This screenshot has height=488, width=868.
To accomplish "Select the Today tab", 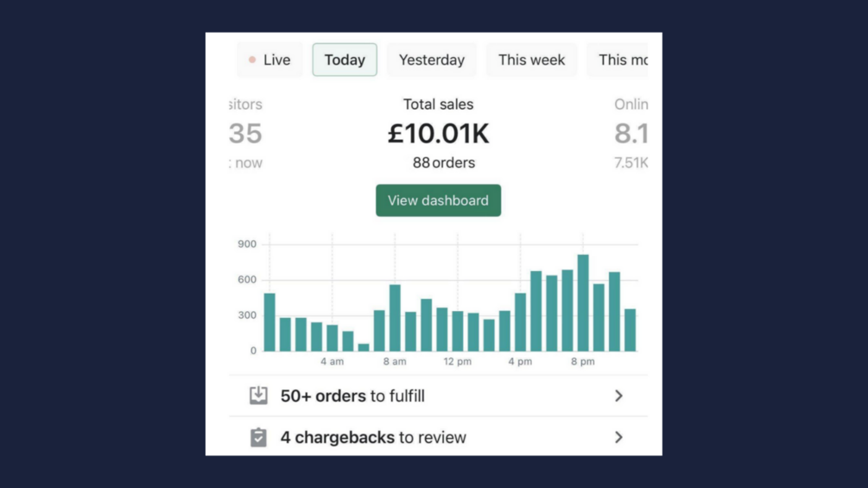I will [345, 60].
